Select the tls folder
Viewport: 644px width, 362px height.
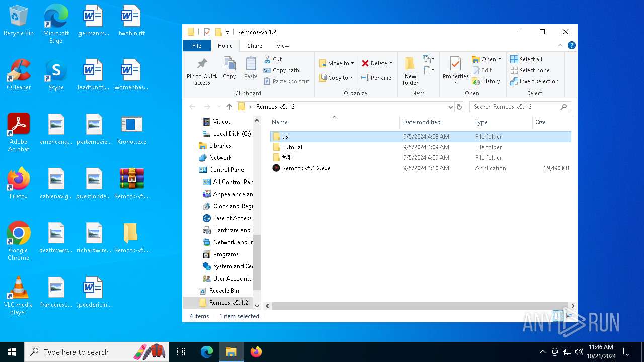(x=420, y=137)
